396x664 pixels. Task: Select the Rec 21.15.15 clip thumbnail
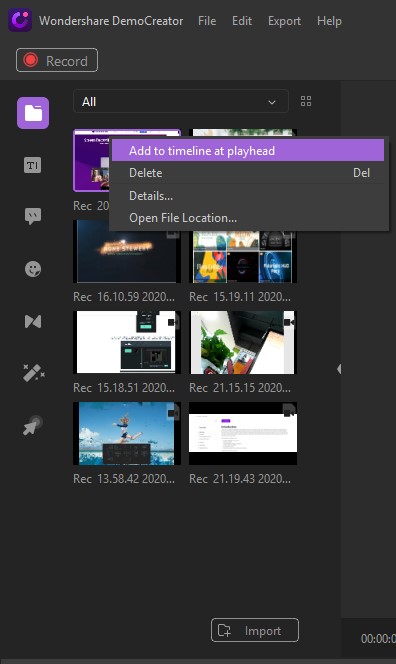(x=243, y=342)
